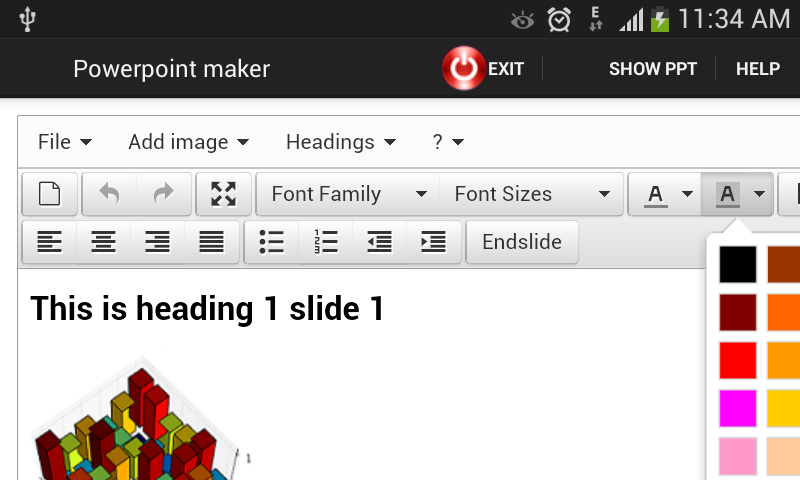800x480 pixels.
Task: Center align the text
Action: [x=104, y=242]
